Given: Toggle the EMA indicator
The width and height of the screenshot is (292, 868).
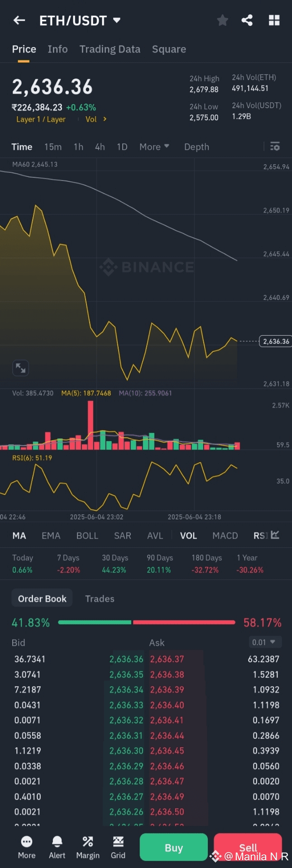Looking at the screenshot, I should pyautogui.click(x=51, y=536).
